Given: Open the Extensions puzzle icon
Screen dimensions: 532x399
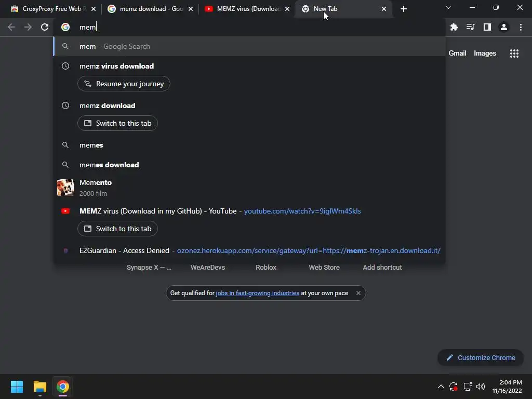Looking at the screenshot, I should tap(454, 27).
